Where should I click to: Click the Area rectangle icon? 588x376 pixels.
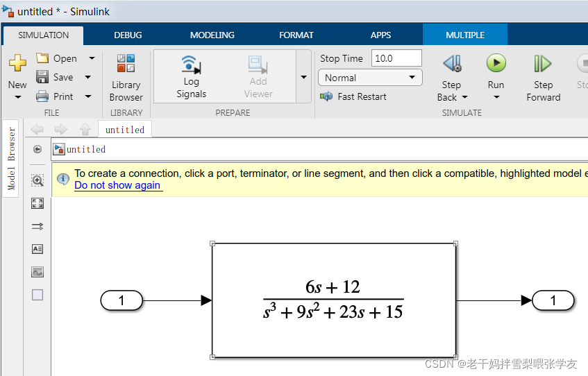point(37,295)
